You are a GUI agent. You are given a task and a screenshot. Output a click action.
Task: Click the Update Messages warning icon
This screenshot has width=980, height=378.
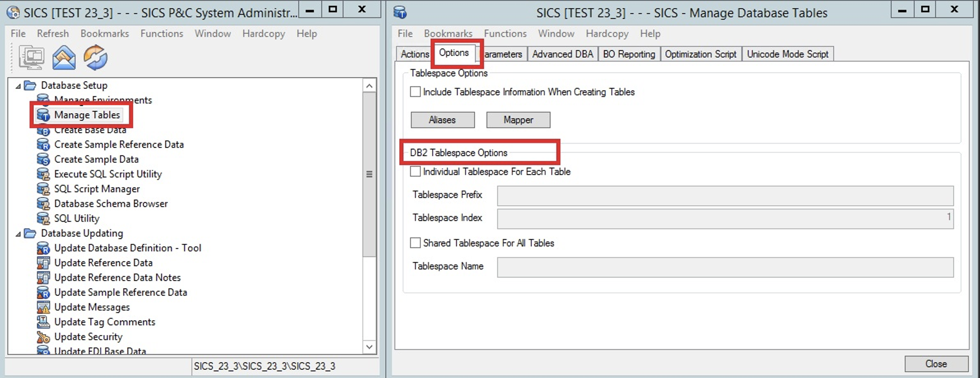[x=43, y=307]
